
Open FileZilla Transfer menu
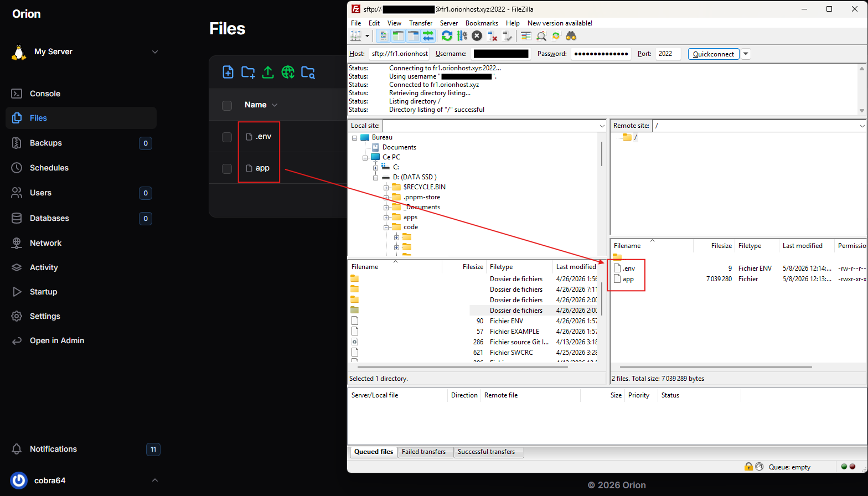pos(421,23)
